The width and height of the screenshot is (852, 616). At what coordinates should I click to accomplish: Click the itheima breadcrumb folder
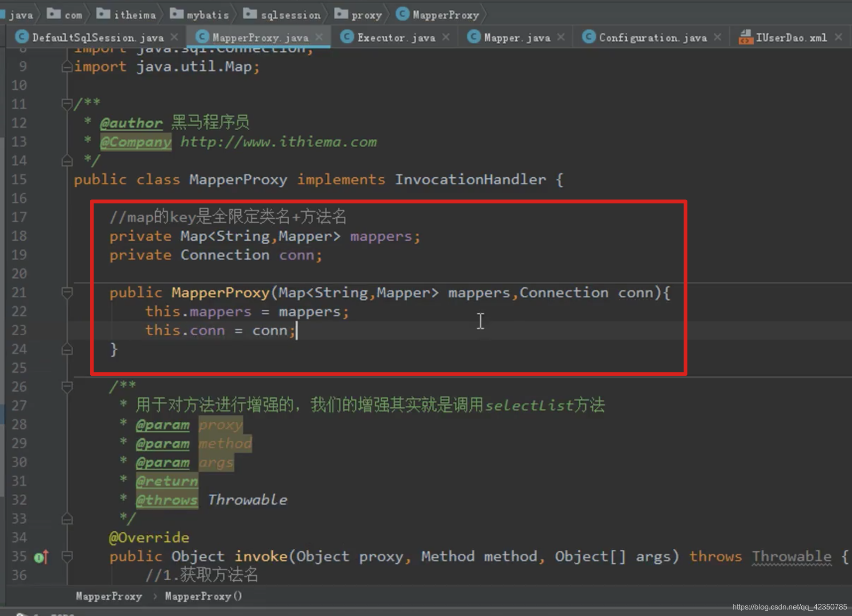tap(126, 15)
